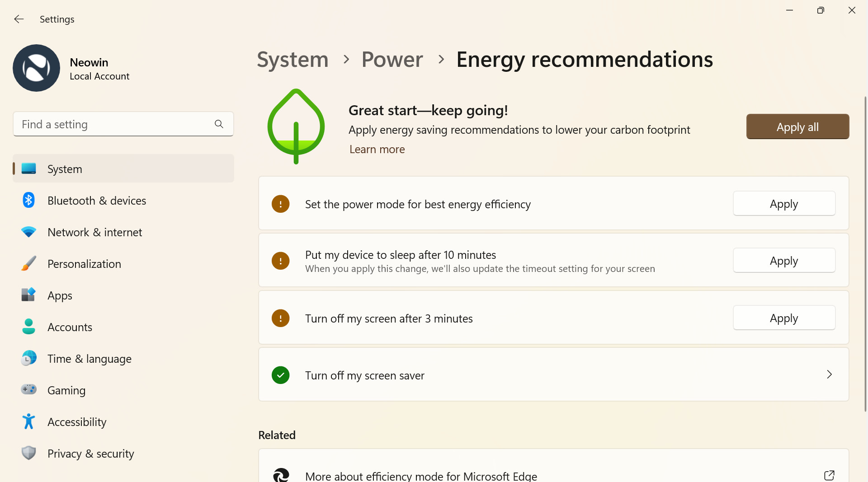Apply best energy efficiency power mode
This screenshot has height=482, width=868.
784,204
